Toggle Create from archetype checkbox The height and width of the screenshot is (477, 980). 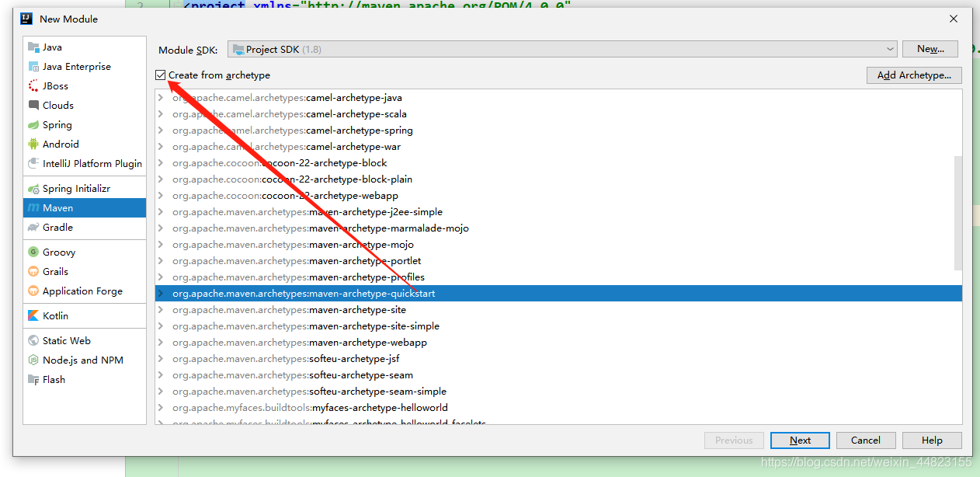pyautogui.click(x=161, y=75)
